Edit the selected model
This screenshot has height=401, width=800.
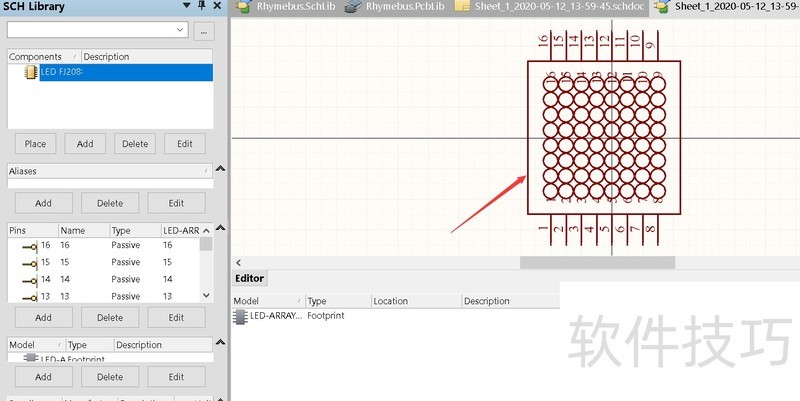point(177,377)
